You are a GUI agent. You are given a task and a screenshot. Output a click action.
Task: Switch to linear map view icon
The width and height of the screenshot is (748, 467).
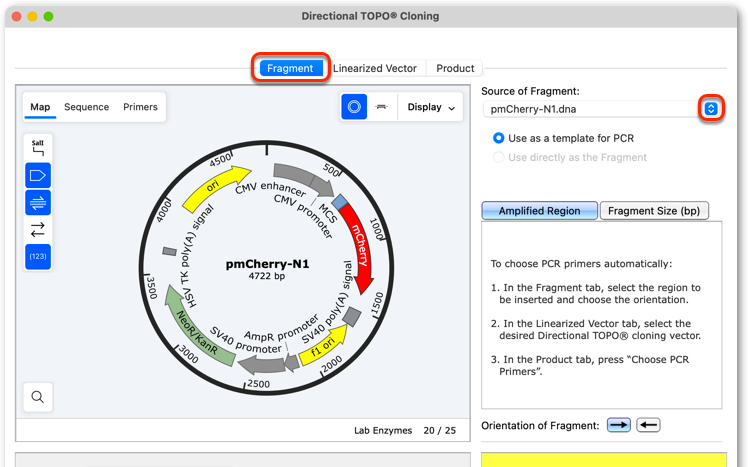[381, 107]
